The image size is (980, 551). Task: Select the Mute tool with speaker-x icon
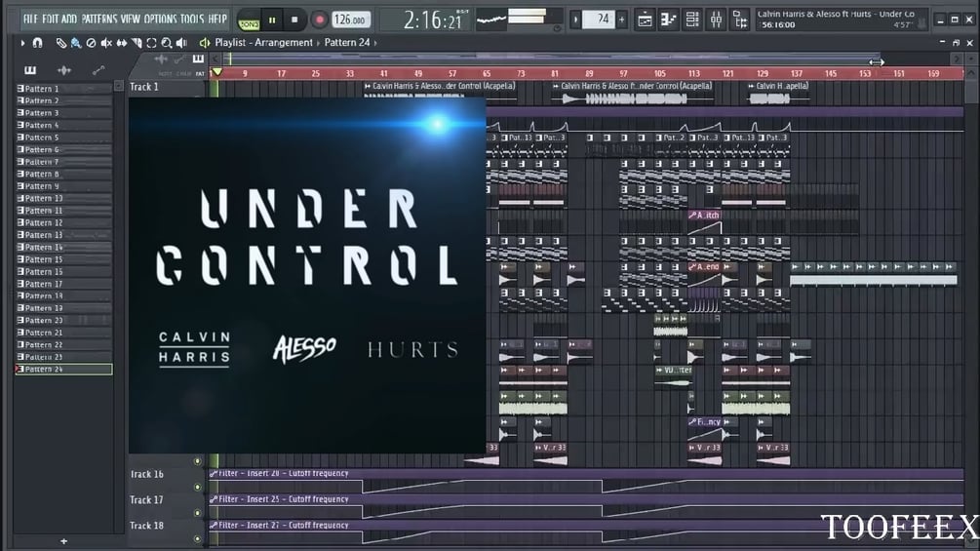106,43
